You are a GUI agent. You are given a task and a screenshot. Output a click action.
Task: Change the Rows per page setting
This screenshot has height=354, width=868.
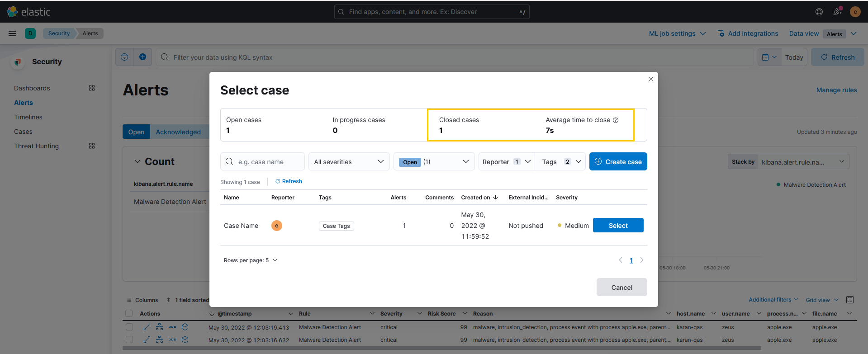[251, 260]
